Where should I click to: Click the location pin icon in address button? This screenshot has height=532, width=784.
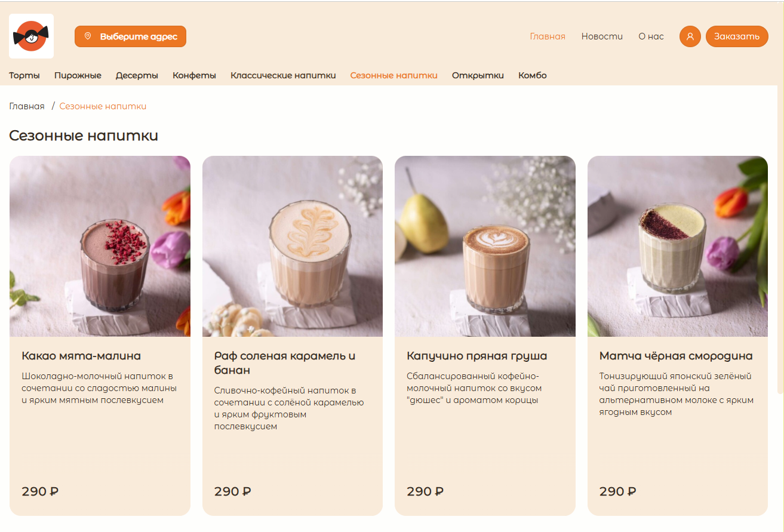click(x=88, y=36)
